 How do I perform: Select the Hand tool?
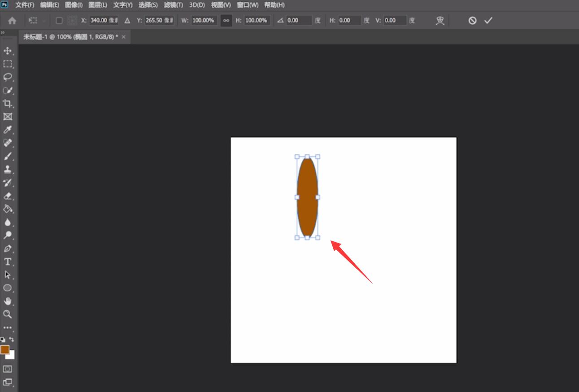click(x=8, y=301)
